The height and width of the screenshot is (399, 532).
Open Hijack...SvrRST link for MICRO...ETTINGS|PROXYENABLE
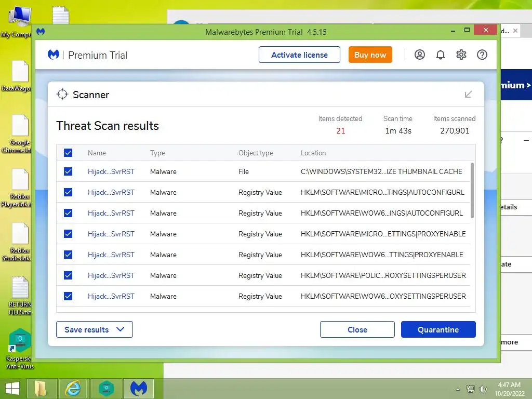coord(111,234)
